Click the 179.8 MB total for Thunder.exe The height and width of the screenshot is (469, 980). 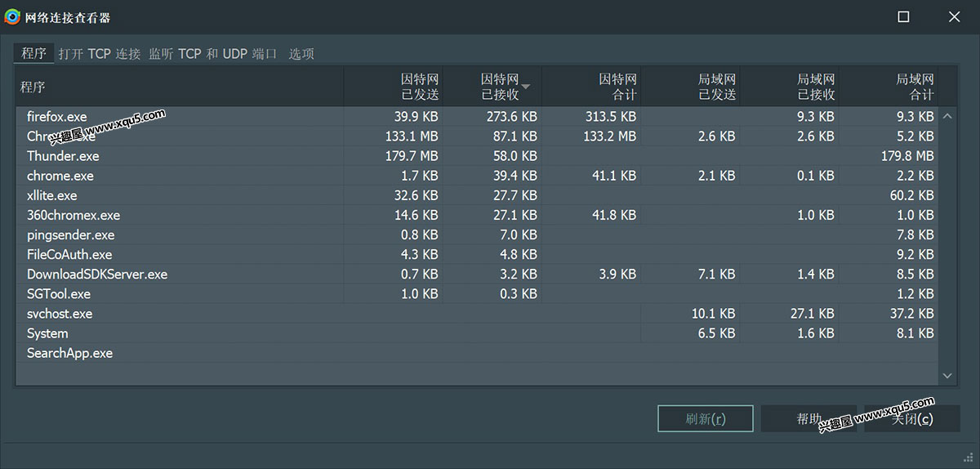point(907,156)
